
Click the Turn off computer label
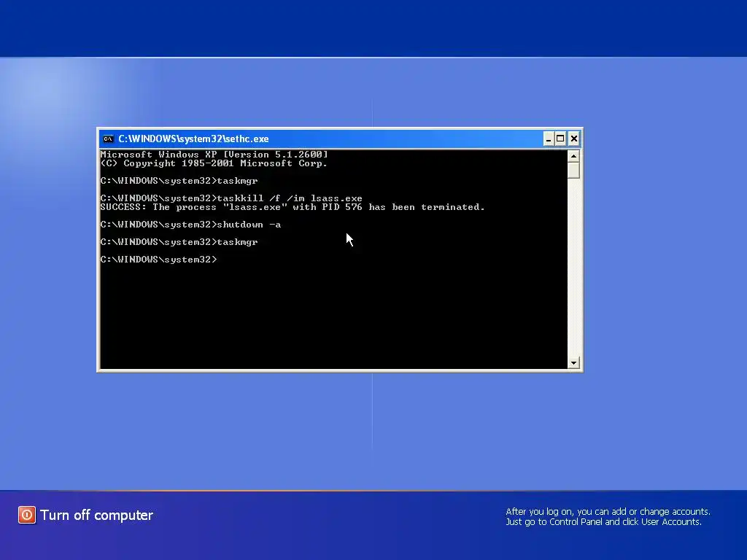(97, 516)
